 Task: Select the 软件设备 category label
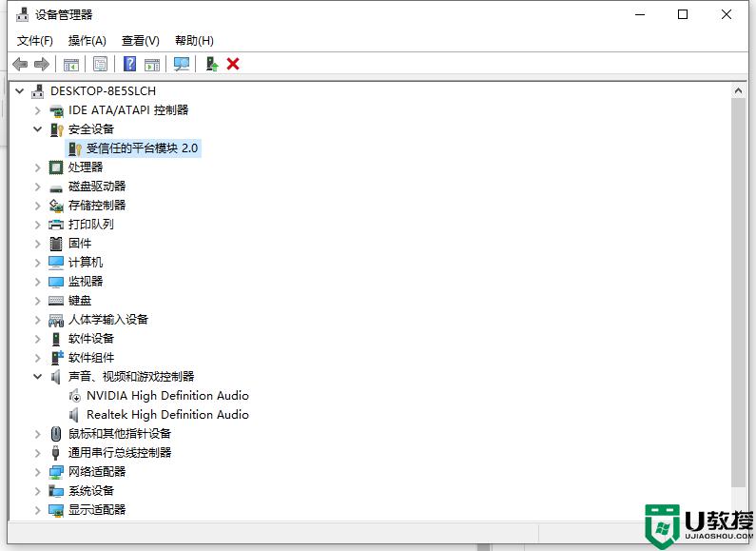pyautogui.click(x=91, y=339)
